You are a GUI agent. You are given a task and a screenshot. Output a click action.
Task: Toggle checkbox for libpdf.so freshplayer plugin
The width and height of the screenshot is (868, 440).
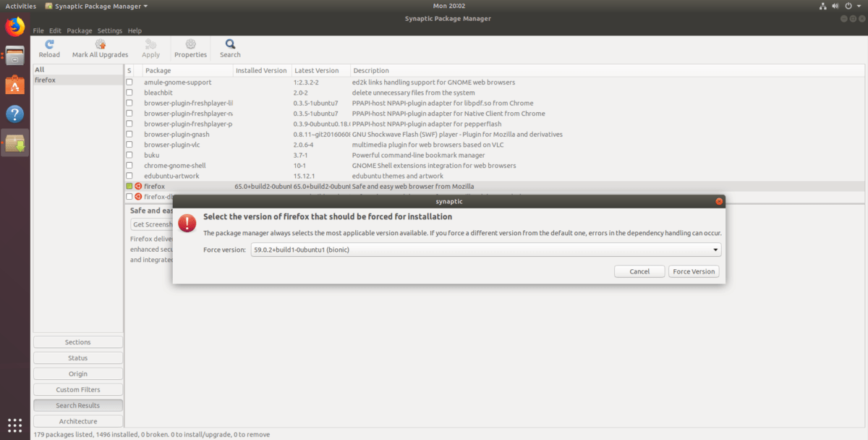click(x=129, y=103)
